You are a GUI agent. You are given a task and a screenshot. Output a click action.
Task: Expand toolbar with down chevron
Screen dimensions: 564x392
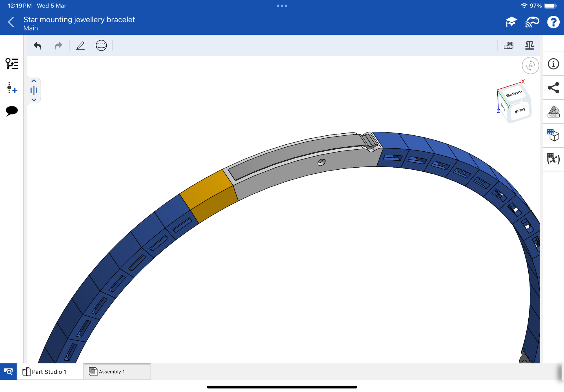34,100
